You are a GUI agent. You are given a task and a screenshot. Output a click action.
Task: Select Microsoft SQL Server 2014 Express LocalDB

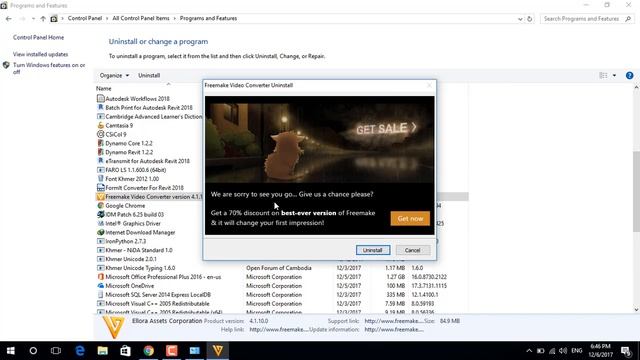(x=158, y=295)
